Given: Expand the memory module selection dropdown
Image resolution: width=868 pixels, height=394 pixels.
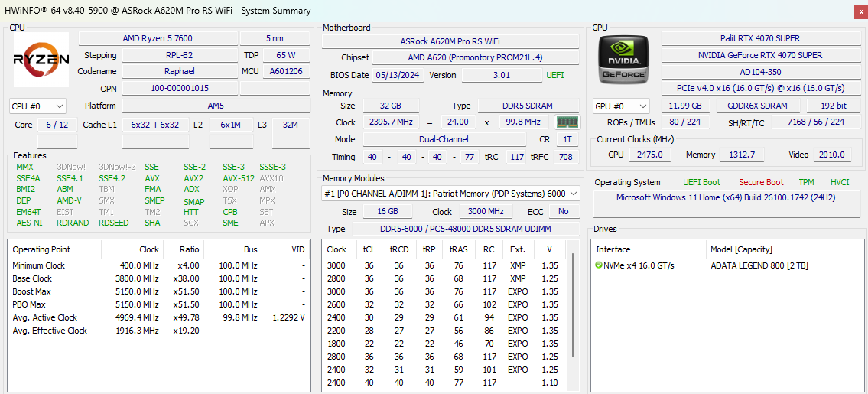Looking at the screenshot, I should [450, 194].
